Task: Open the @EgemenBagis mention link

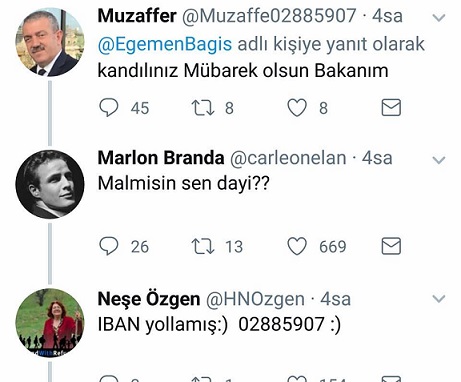Action: coord(165,44)
